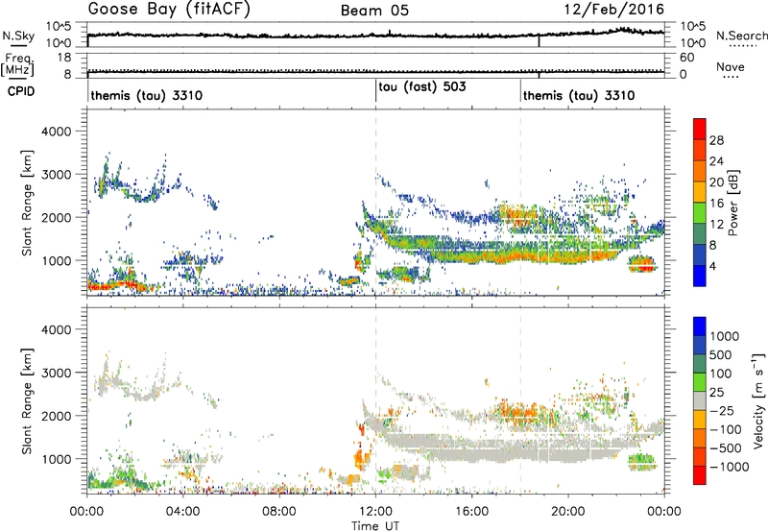The width and height of the screenshot is (768, 532).
Task: Click the 'Power [dB]' color bar label
Action: click(x=732, y=203)
